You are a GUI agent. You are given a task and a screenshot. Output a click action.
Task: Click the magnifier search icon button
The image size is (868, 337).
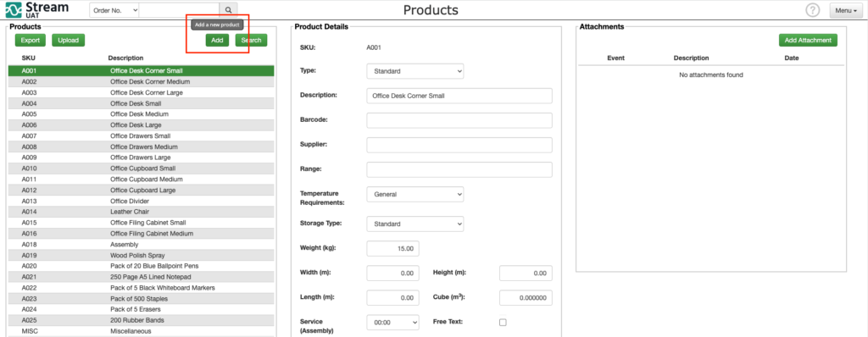228,10
